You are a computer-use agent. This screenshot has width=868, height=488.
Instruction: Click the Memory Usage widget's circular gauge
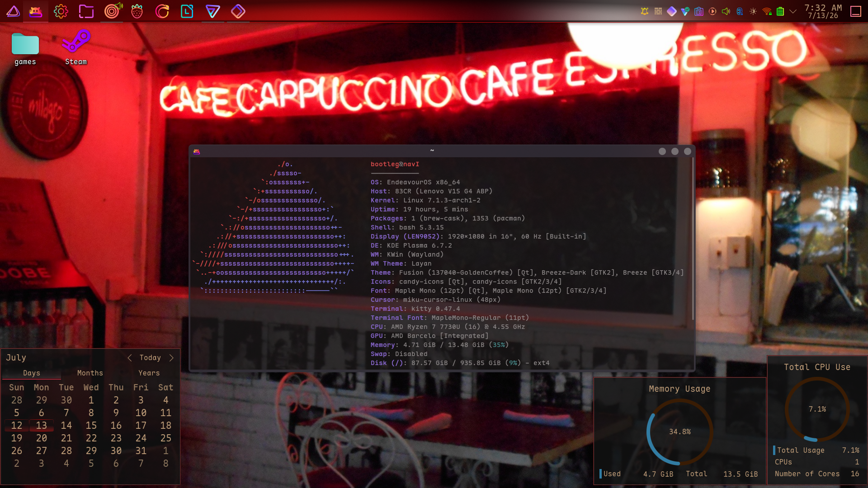click(x=679, y=432)
